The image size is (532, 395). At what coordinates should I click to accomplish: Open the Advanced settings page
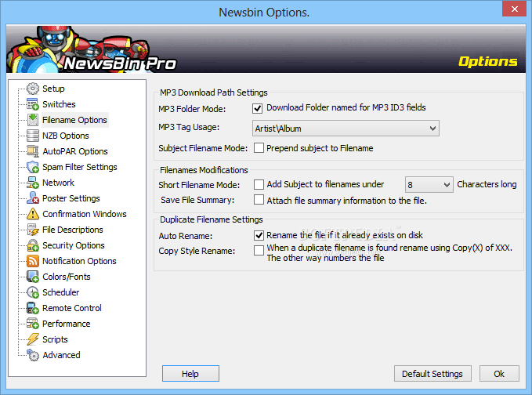[61, 355]
